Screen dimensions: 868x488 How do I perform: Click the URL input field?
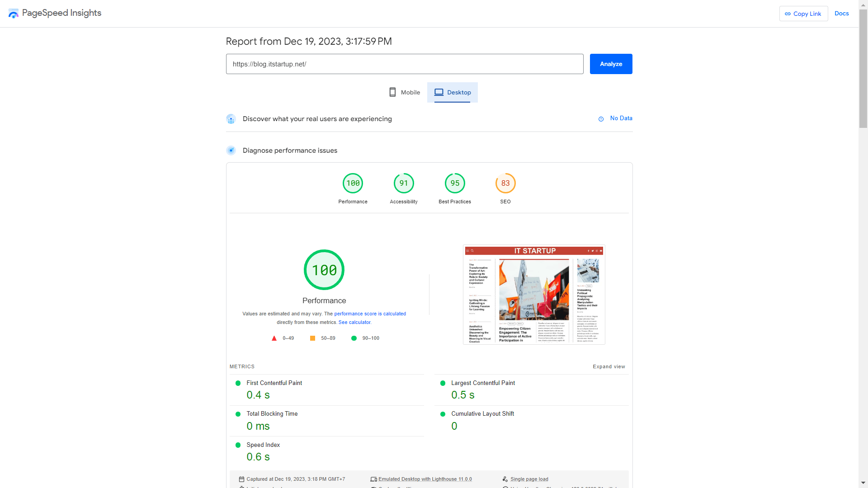click(x=405, y=64)
